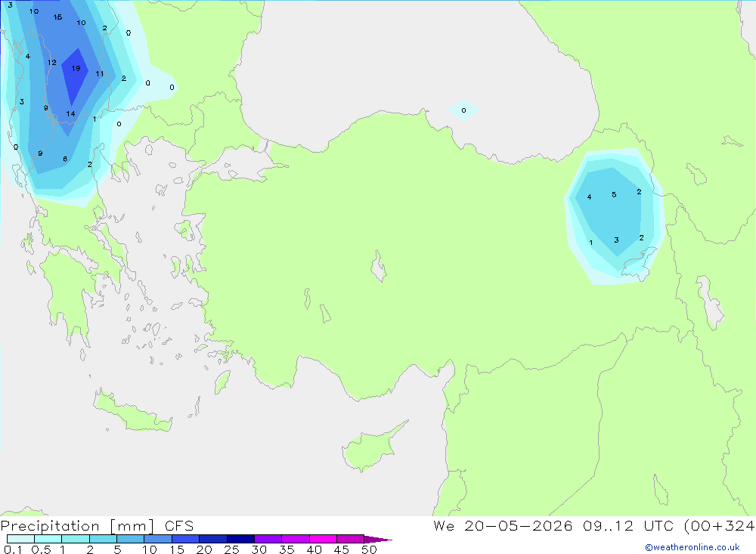Image resolution: width=756 pixels, height=554 pixels.
Task: Click the 15–20 mm blue legend swatch
Action: click(x=185, y=539)
